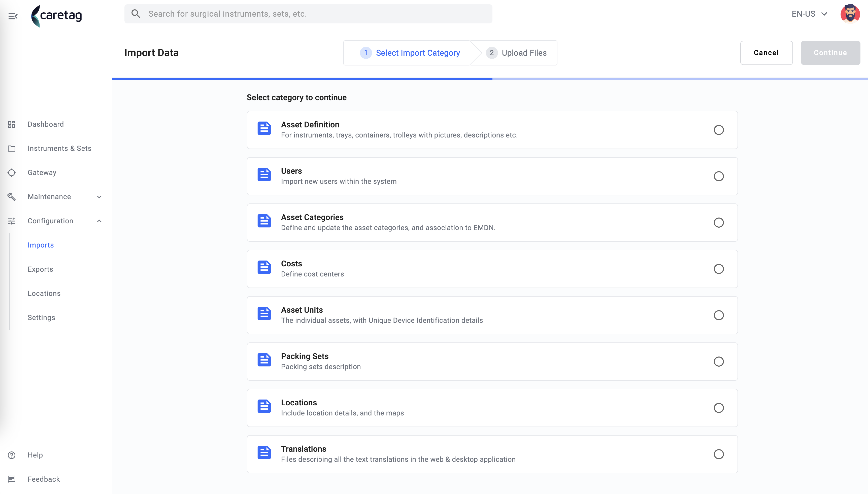The image size is (868, 494).
Task: Open Gateway in the sidebar
Action: pyautogui.click(x=42, y=173)
